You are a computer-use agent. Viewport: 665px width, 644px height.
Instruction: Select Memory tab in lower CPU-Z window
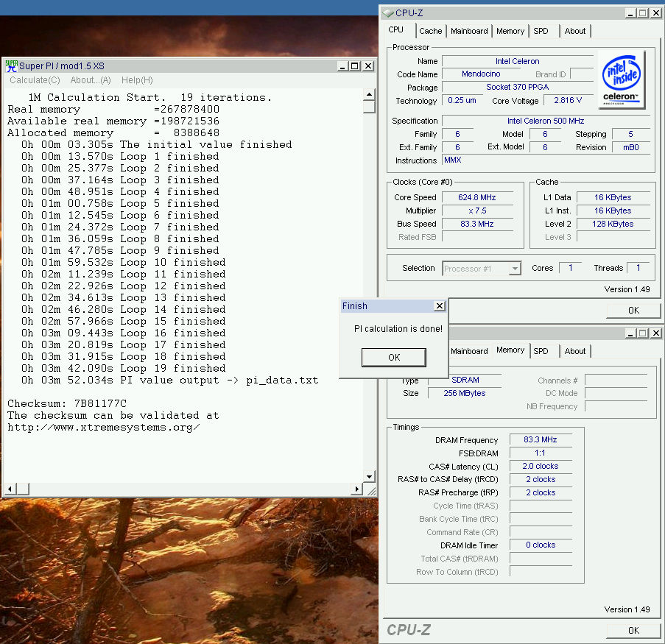tap(510, 350)
